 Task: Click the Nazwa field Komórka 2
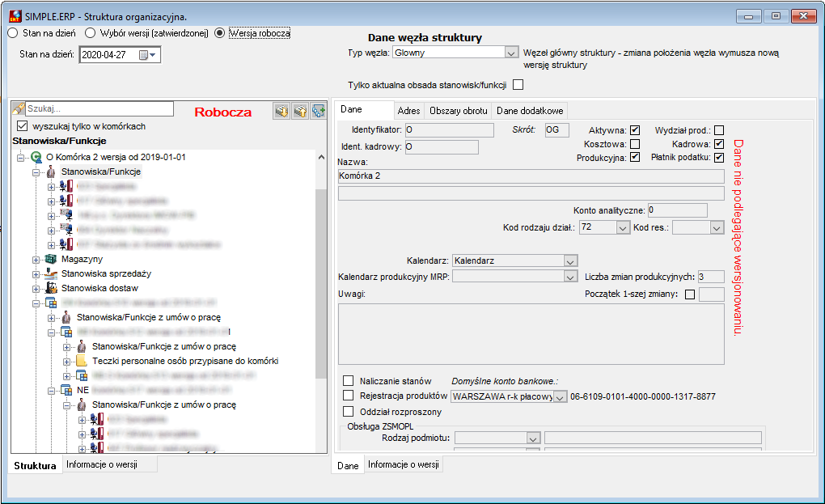tap(531, 176)
